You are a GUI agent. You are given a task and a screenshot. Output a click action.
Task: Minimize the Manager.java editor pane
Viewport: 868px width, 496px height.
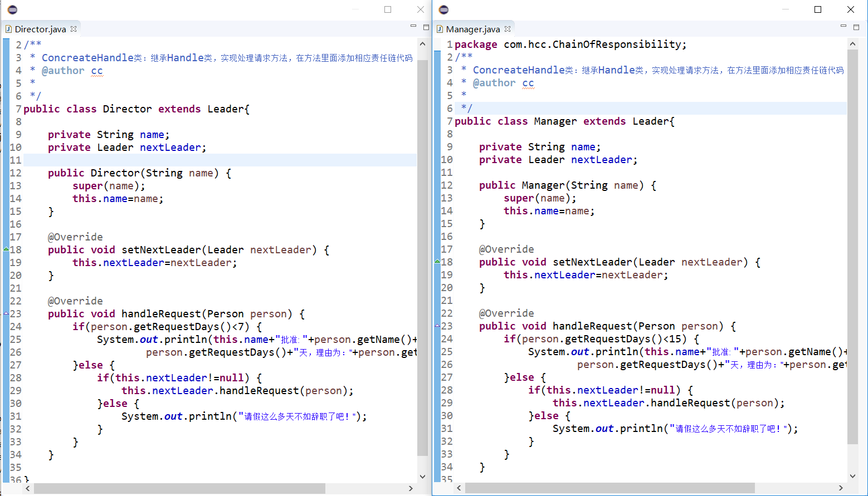[843, 26]
